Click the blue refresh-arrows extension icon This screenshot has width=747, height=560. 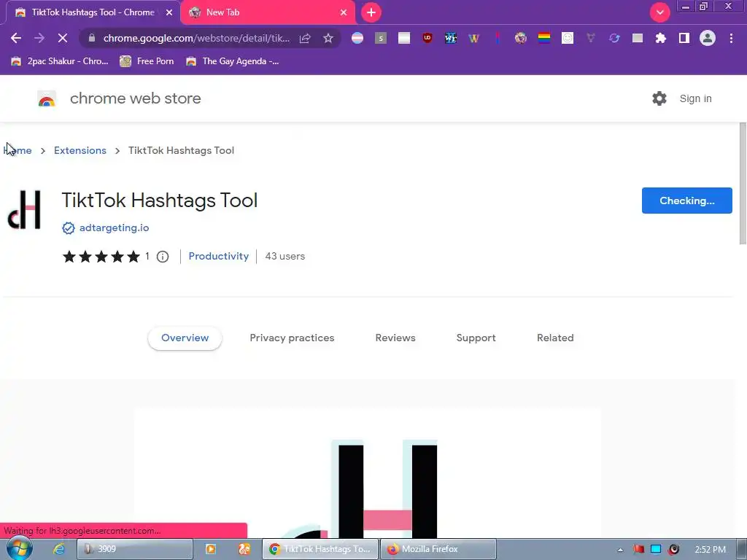pyautogui.click(x=614, y=38)
